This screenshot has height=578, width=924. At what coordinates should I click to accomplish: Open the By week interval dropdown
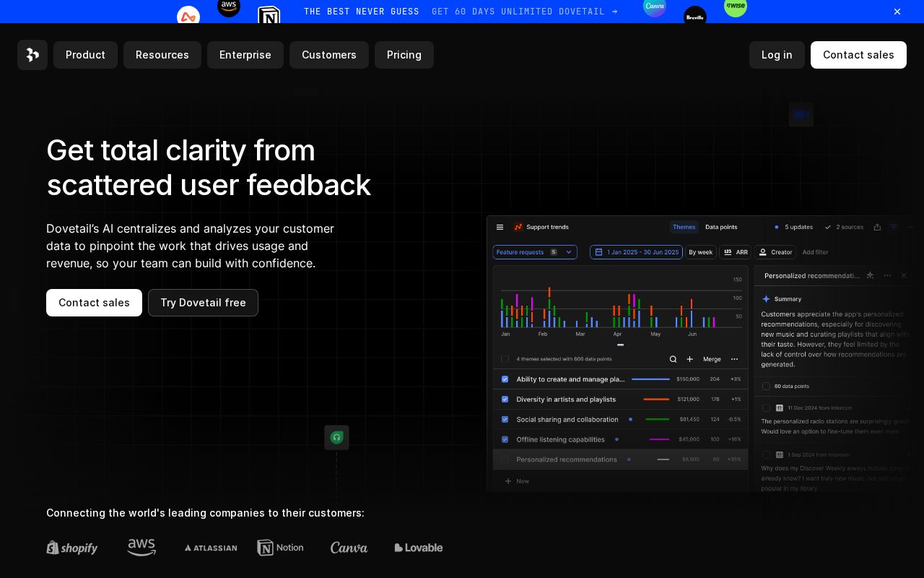coord(700,252)
